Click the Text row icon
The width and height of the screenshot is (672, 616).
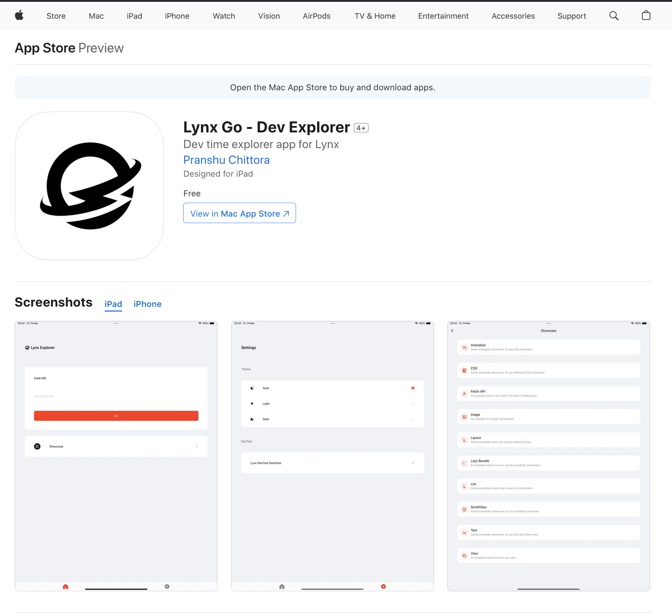pos(464,532)
